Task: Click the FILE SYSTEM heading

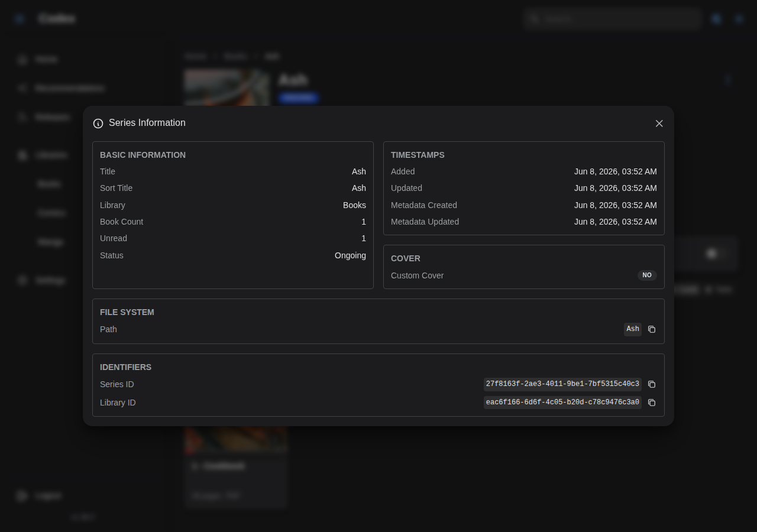Action: click(127, 312)
